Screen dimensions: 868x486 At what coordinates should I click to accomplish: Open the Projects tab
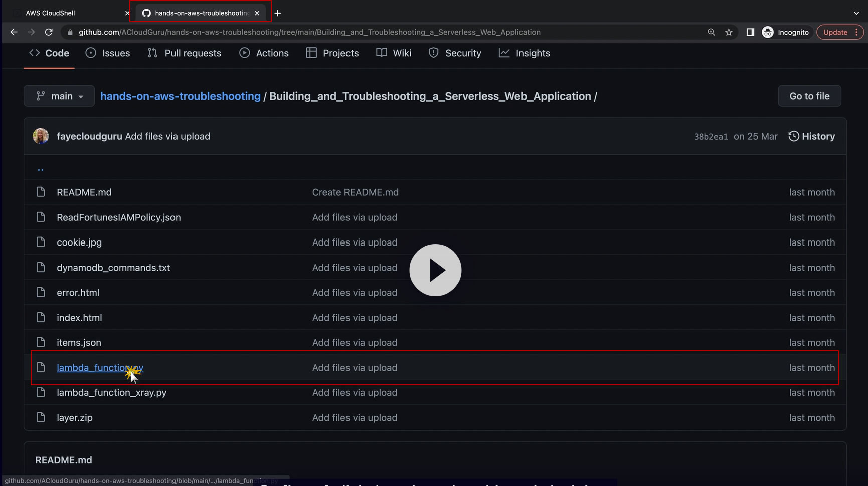(332, 53)
